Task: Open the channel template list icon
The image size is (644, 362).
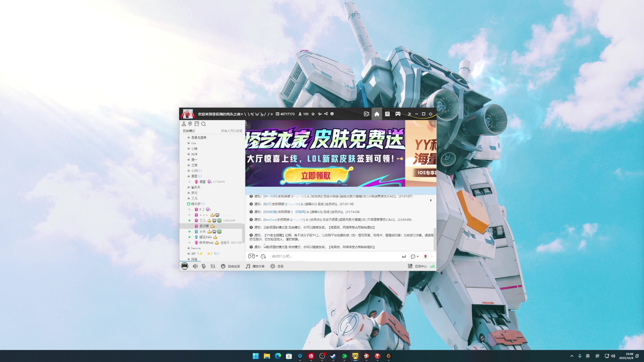Action: click(x=387, y=114)
